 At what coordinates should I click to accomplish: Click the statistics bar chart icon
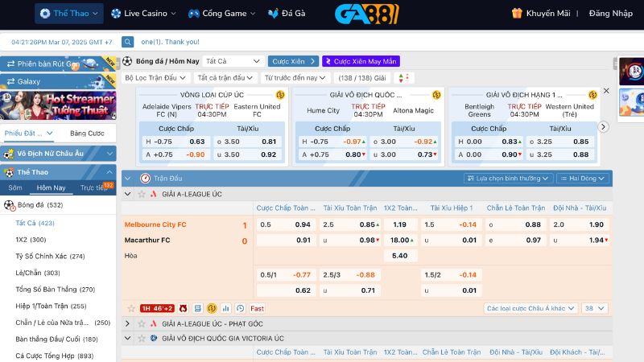click(x=226, y=308)
